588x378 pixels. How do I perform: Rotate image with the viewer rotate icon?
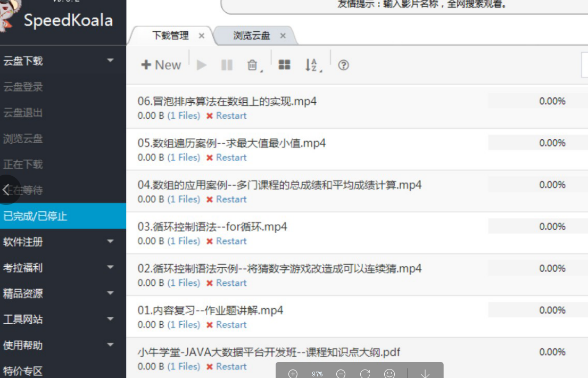(365, 374)
